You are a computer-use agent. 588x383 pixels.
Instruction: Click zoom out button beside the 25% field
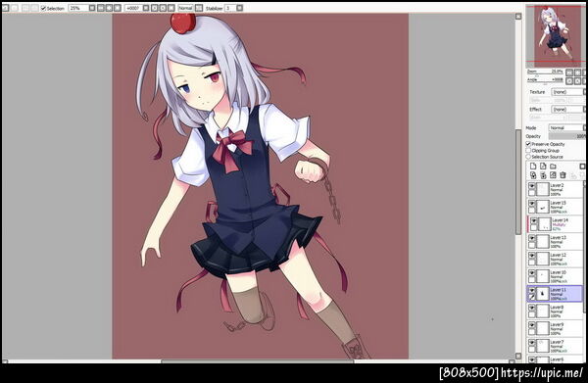pos(101,8)
